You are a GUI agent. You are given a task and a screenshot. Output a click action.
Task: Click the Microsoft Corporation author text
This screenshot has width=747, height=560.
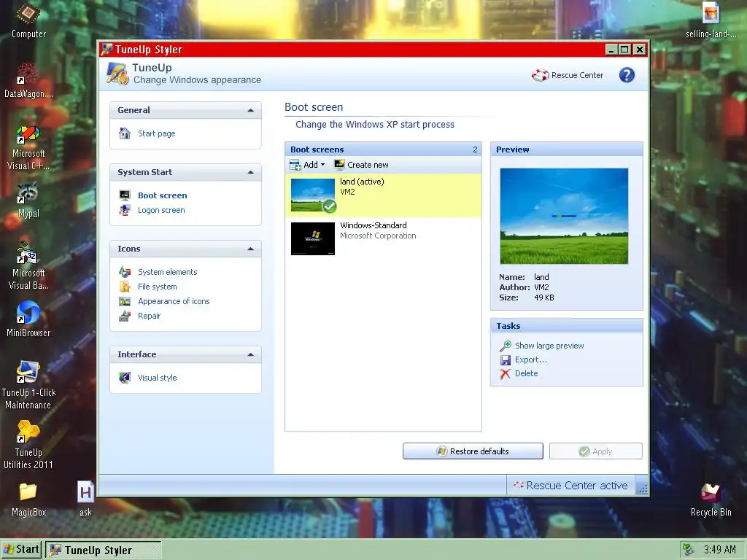coord(378,236)
